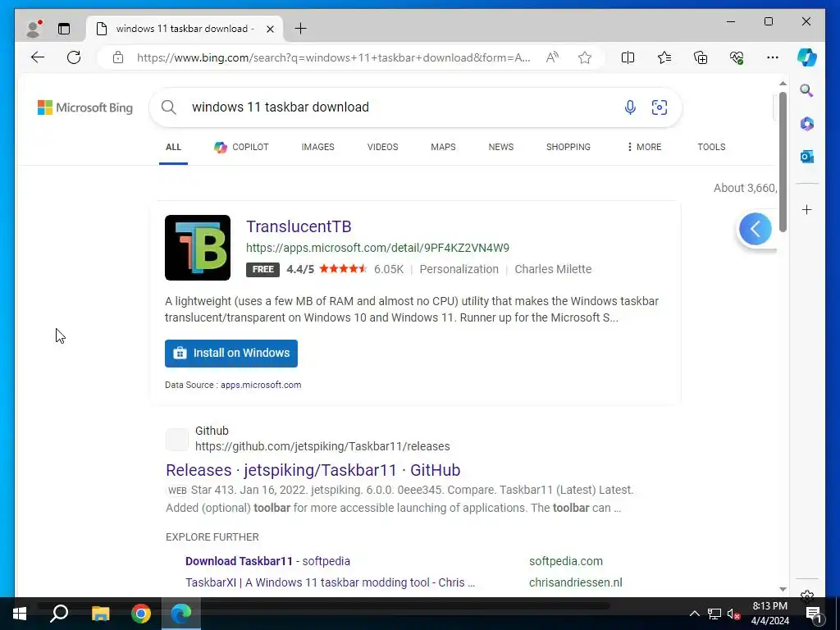
Task: Open Settings and more menu
Action: point(773,57)
